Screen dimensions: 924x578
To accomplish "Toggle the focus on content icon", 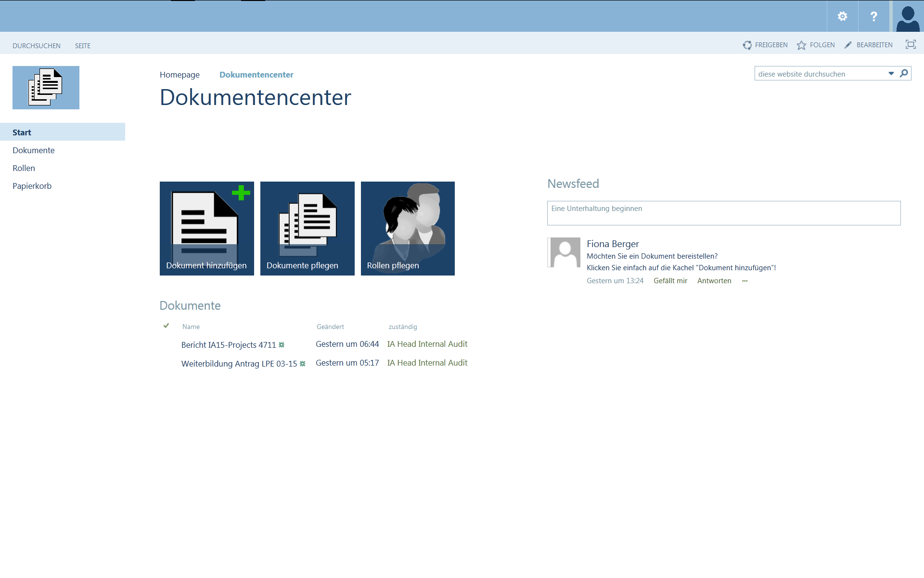I will [911, 44].
